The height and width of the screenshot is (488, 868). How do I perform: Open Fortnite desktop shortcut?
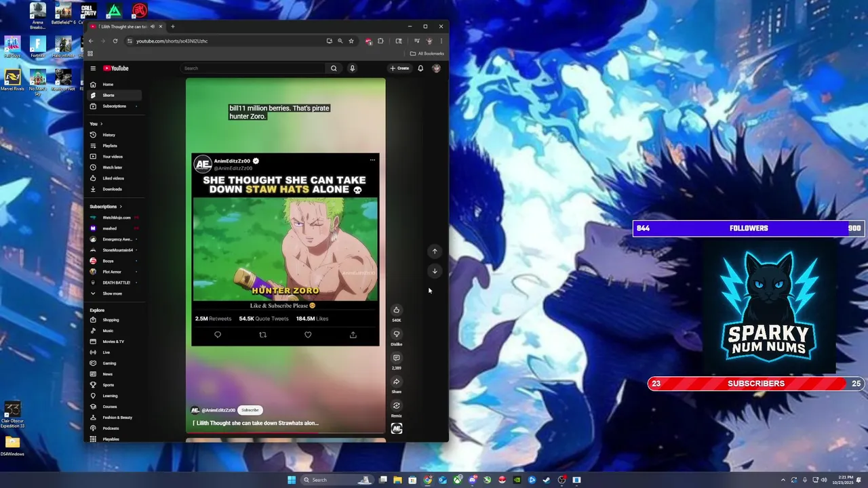click(37, 47)
